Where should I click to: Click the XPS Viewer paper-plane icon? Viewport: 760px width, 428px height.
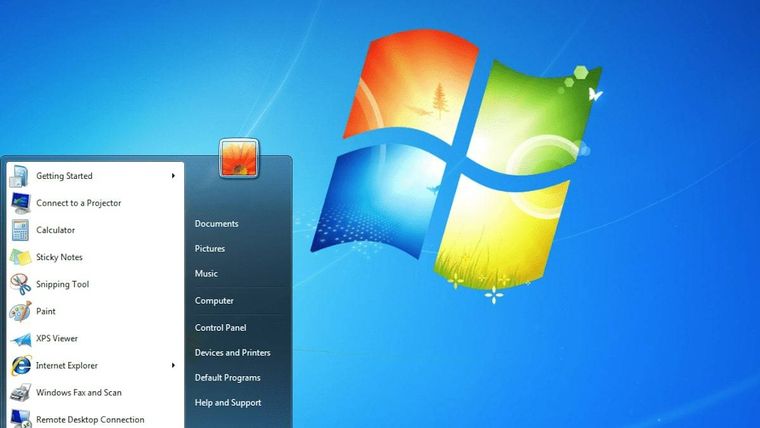point(20,339)
